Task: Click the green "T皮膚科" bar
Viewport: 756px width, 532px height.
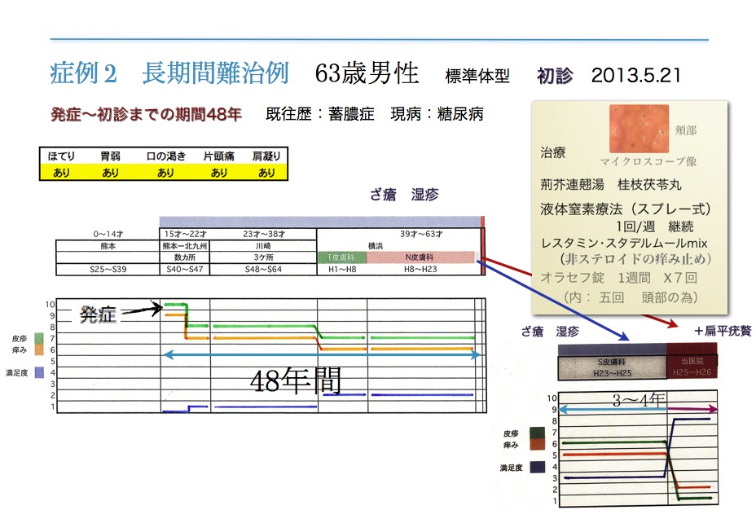Action: click(x=342, y=257)
